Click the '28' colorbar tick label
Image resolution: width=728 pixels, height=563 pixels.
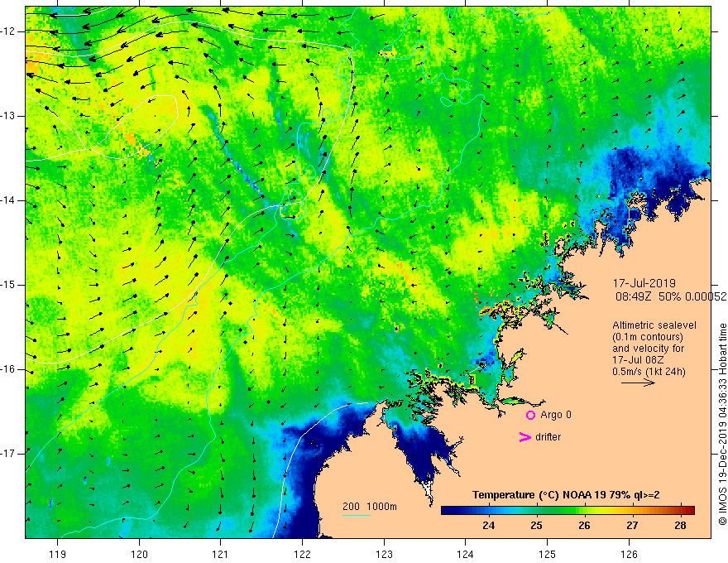point(680,526)
